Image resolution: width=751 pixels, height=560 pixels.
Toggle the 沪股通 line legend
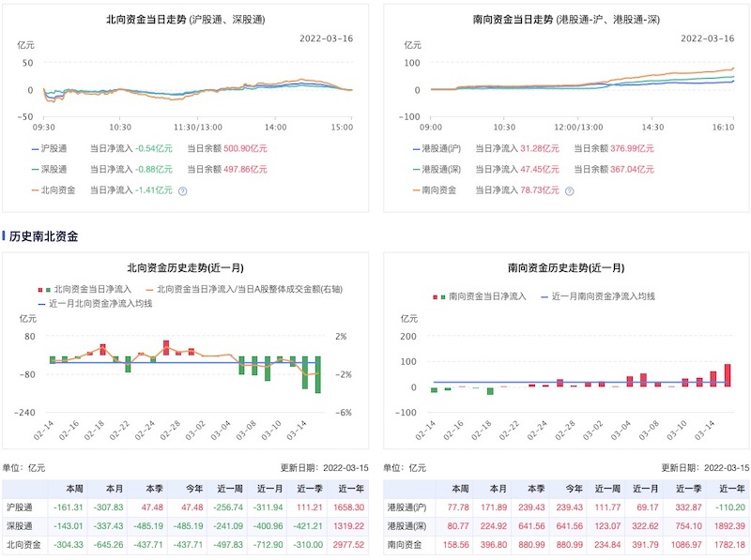[x=50, y=149]
